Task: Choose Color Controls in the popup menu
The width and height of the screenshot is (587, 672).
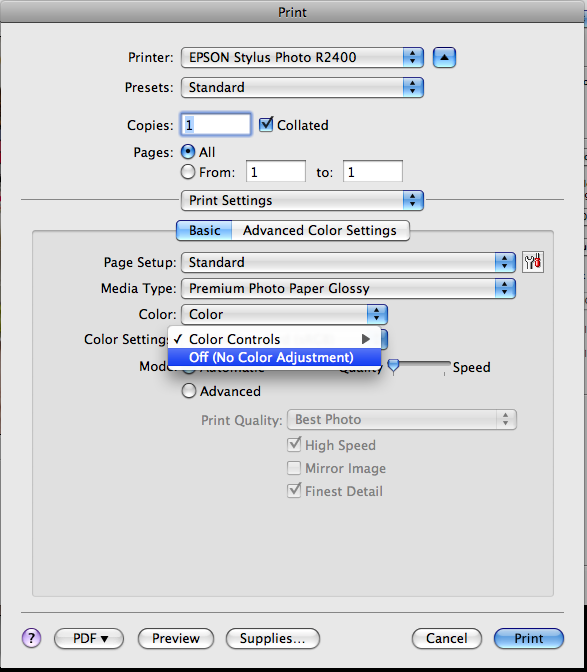Action: (274, 339)
